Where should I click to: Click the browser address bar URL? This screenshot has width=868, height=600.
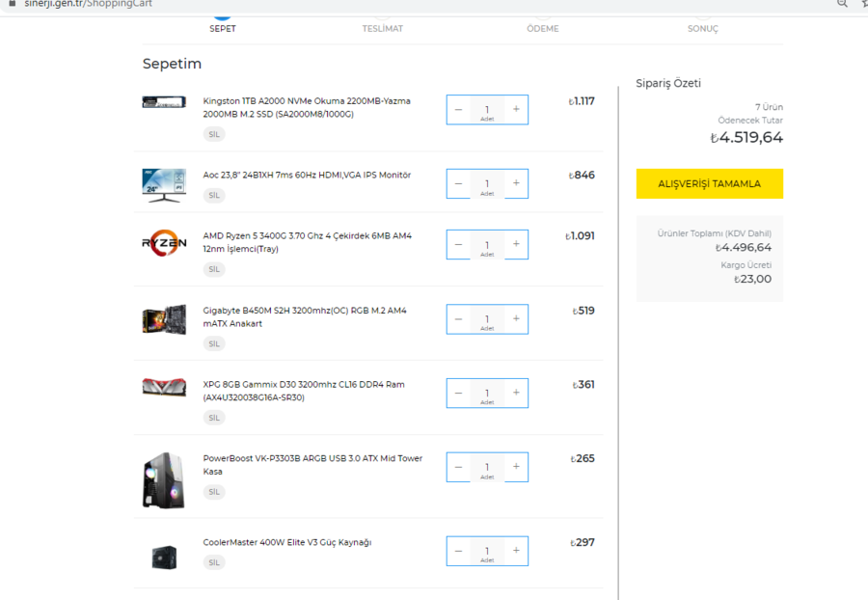tap(88, 4)
